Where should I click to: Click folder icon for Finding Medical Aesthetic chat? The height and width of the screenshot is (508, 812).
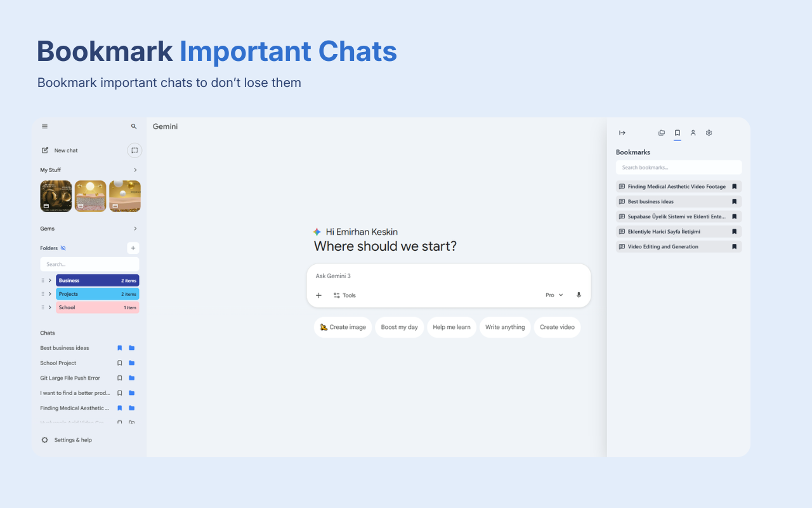pyautogui.click(x=131, y=408)
